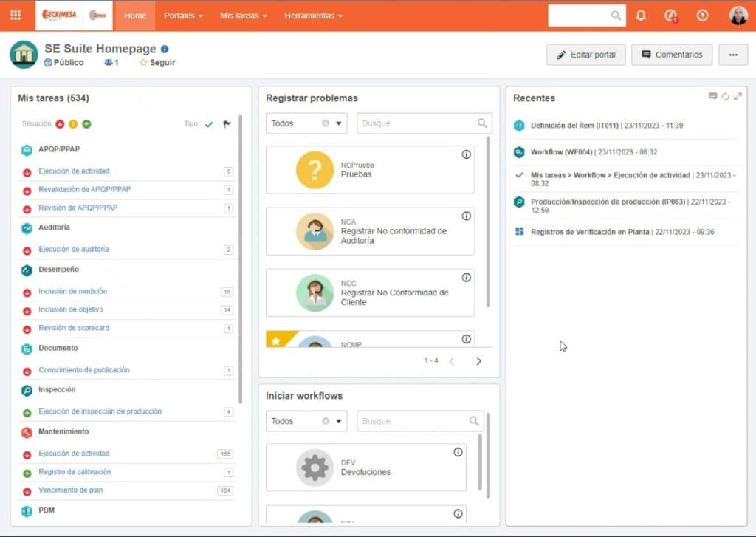Screen dimensions: 756x537
Task: Open Inclusión de medición task
Action: coord(73,291)
